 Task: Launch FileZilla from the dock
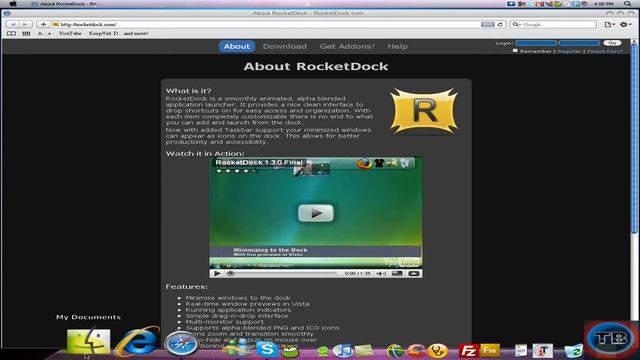469,351
